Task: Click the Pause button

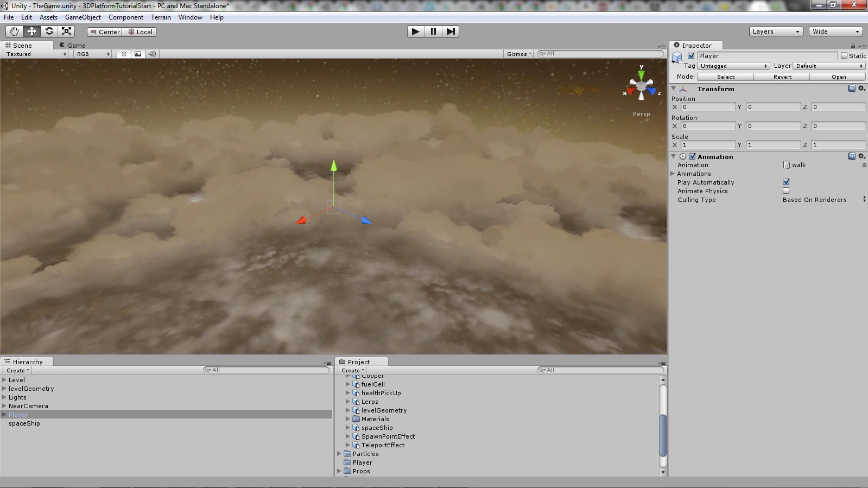Action: (433, 31)
